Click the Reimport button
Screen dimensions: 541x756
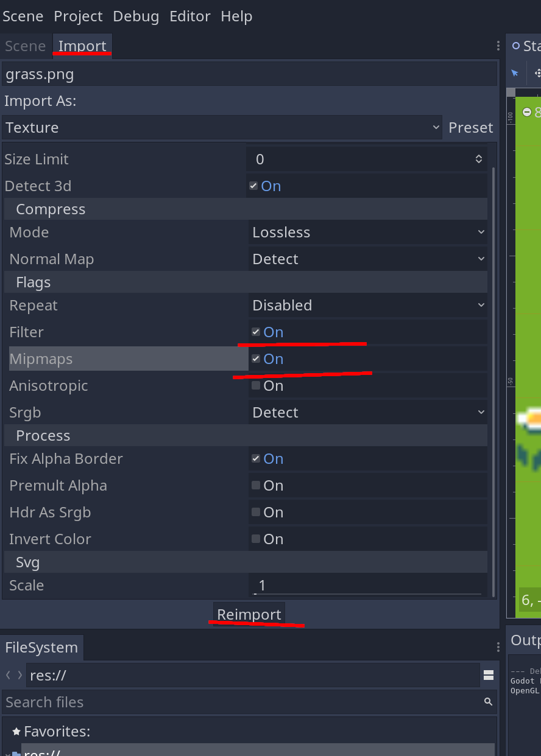(249, 614)
